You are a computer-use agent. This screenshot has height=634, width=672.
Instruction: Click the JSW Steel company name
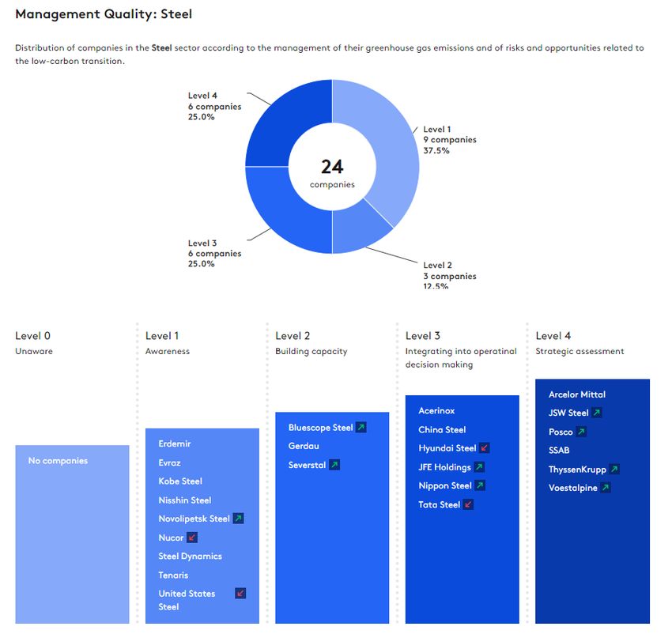[568, 413]
